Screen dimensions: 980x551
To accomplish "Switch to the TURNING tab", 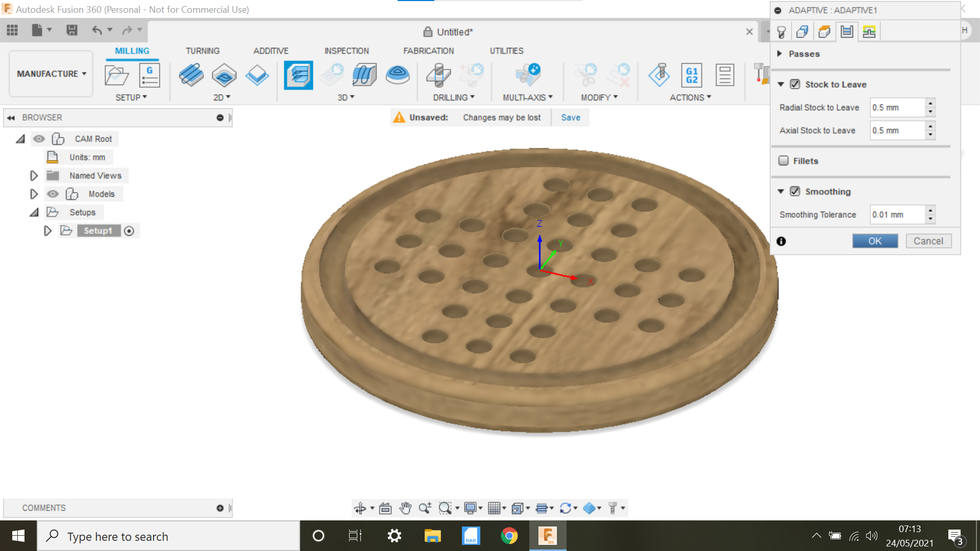I will [x=203, y=51].
